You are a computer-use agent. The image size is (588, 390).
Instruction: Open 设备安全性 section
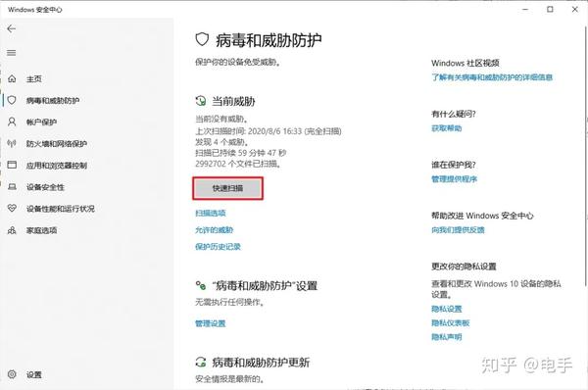45,187
